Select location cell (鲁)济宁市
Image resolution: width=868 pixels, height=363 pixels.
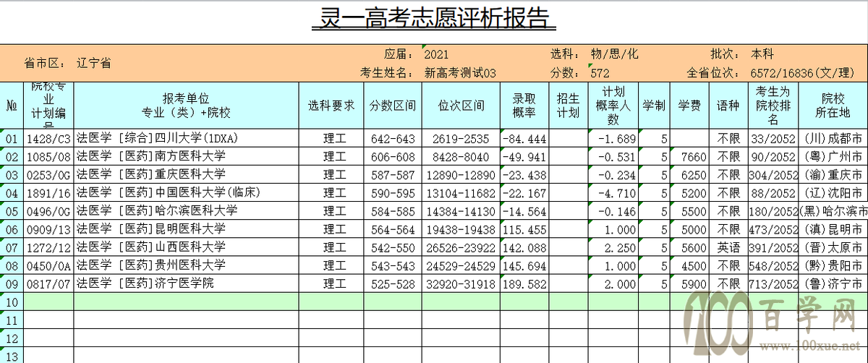833,283
